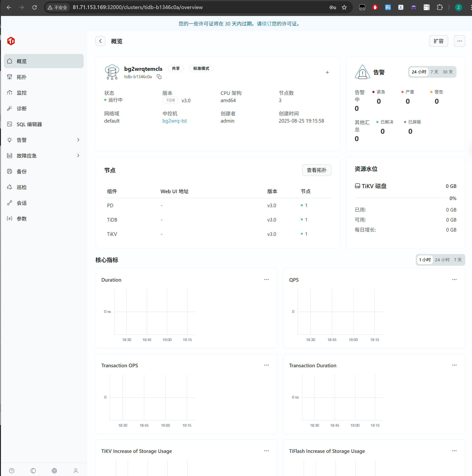Image resolution: width=472 pixels, height=476 pixels.
Task: Click the back arrow beside 概览 title
Action: 100,41
